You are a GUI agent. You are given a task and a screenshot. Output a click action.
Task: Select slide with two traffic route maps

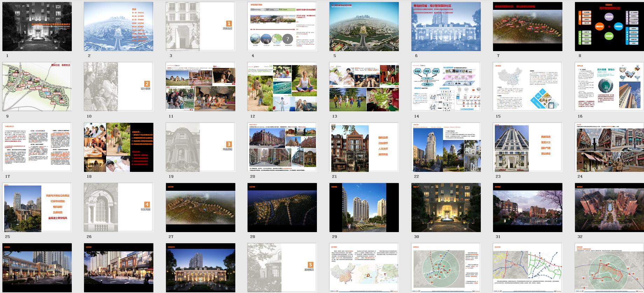[x=527, y=268]
